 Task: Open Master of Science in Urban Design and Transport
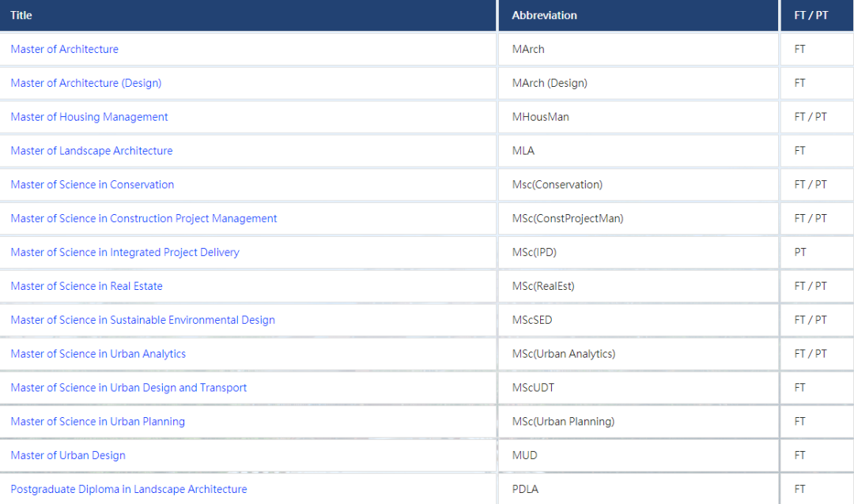(128, 388)
